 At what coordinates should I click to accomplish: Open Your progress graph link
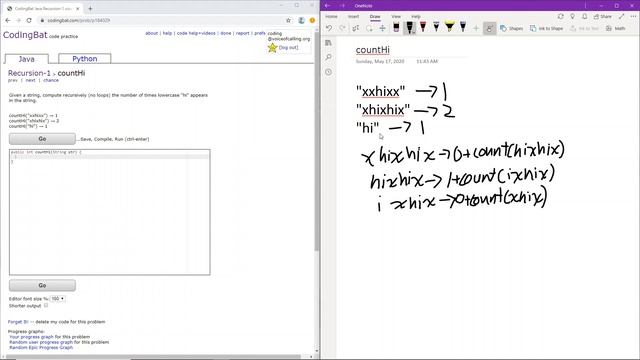pyautogui.click(x=31, y=337)
